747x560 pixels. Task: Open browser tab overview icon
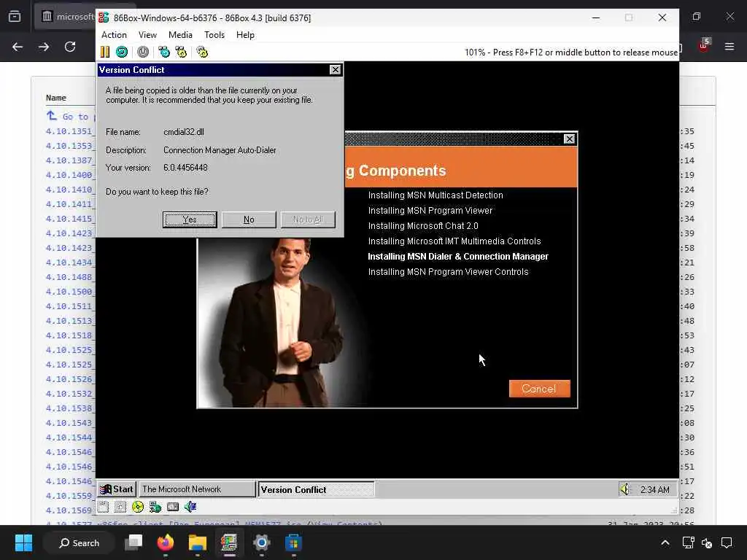15,17
